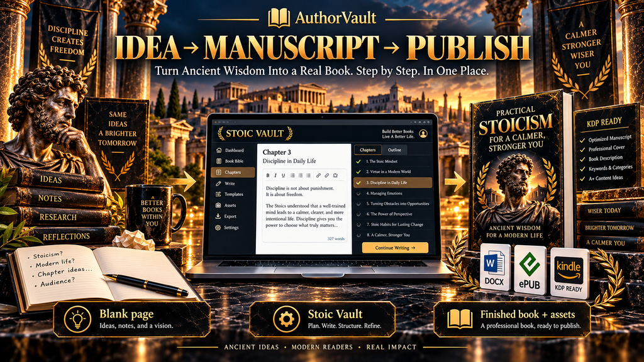
Task: Mark Turning Obstacles into Opportunities status circle
Action: point(358,204)
